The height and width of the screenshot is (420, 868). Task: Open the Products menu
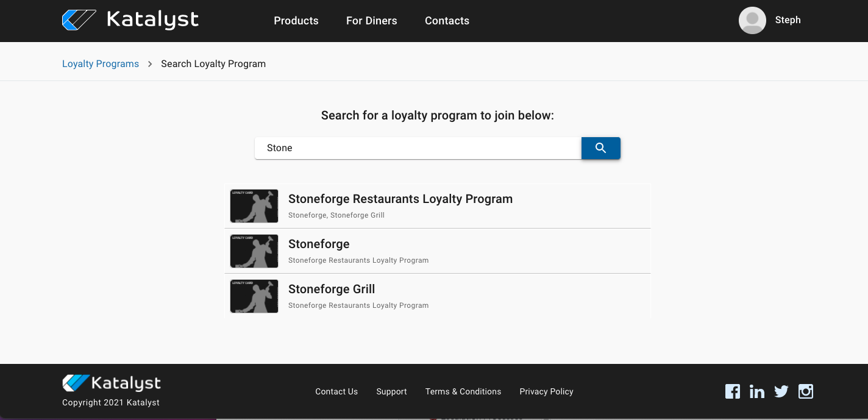point(296,21)
